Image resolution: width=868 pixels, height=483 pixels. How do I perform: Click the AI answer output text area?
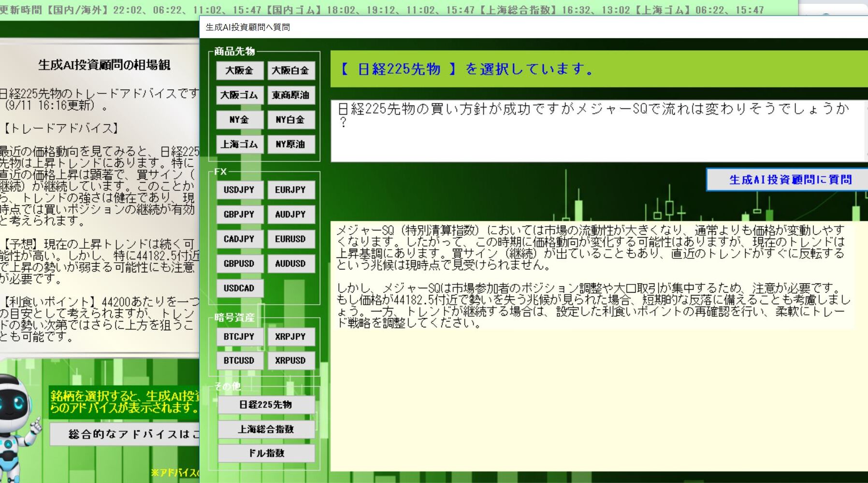tap(599, 346)
